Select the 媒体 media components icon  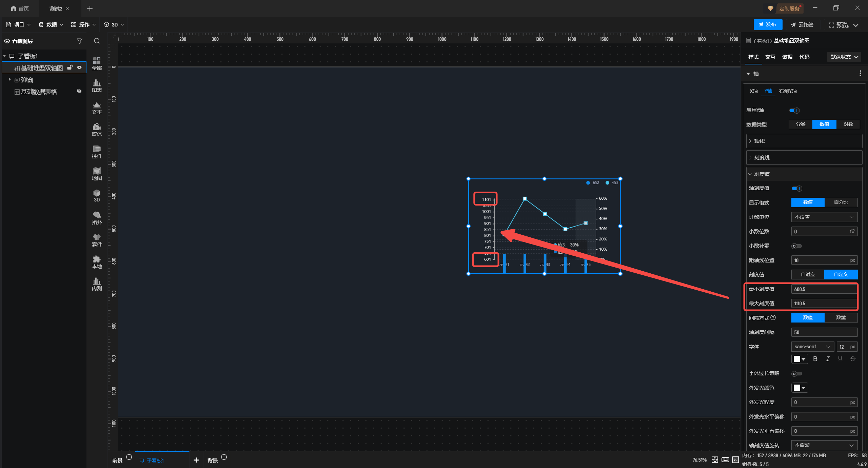pyautogui.click(x=97, y=130)
